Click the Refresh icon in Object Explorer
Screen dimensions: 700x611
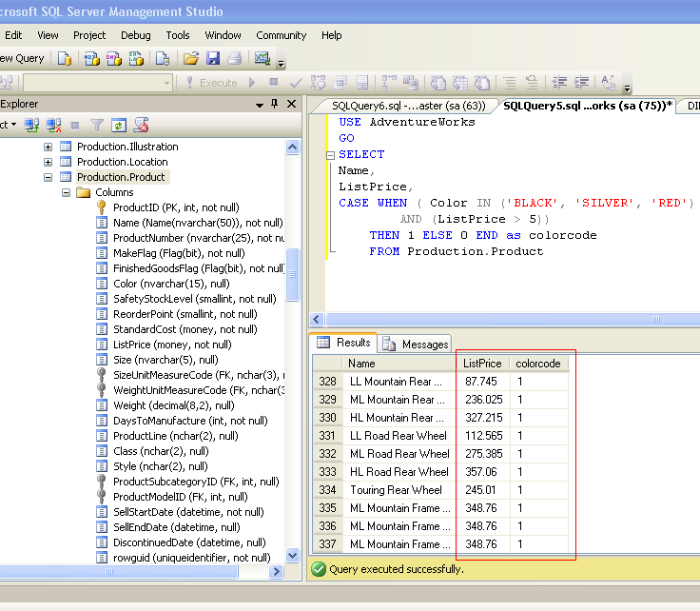pyautogui.click(x=118, y=125)
